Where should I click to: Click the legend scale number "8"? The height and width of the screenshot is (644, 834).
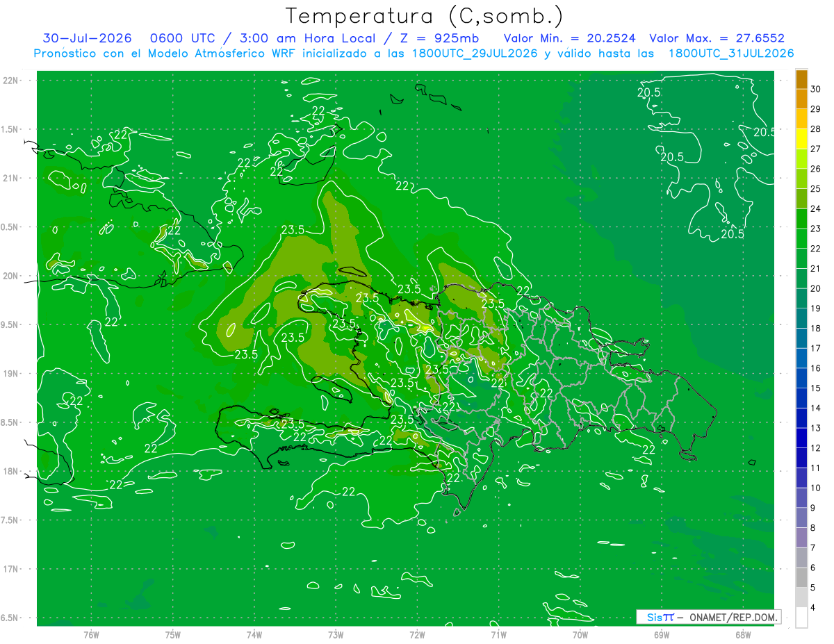click(815, 528)
